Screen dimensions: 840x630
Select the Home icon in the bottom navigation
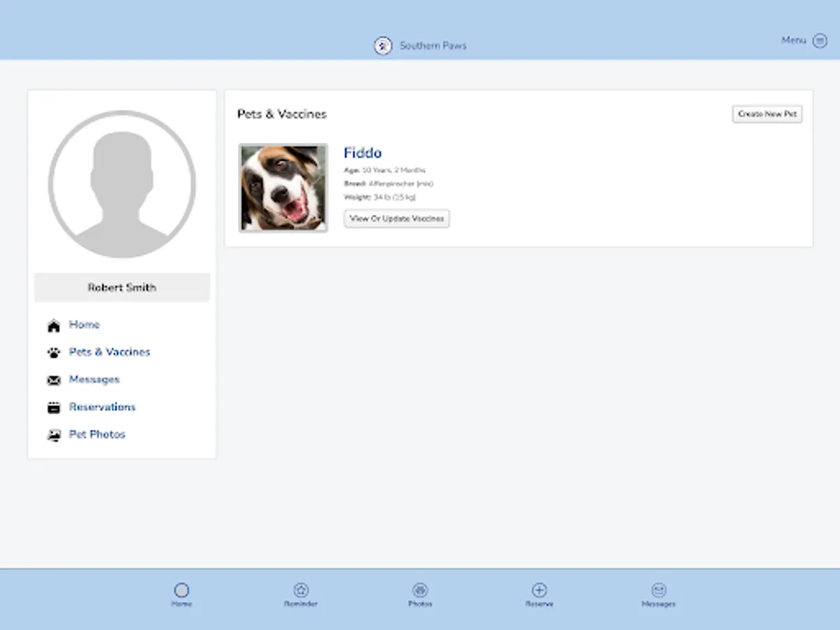181,590
